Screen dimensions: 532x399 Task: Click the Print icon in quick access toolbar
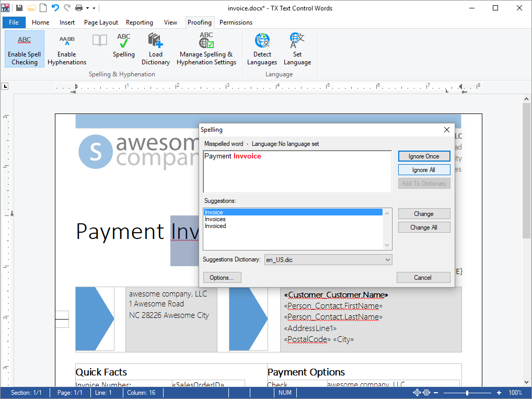tap(78, 7)
